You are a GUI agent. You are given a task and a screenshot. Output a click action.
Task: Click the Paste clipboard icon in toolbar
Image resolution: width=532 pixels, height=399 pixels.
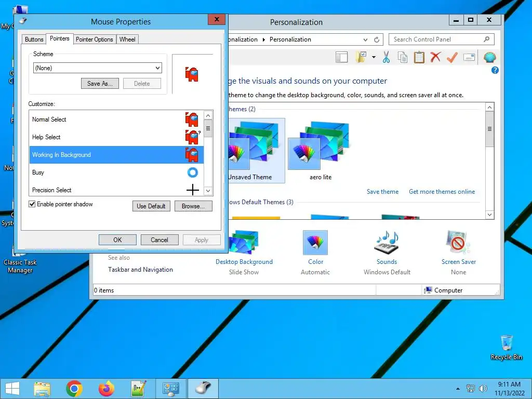click(419, 57)
